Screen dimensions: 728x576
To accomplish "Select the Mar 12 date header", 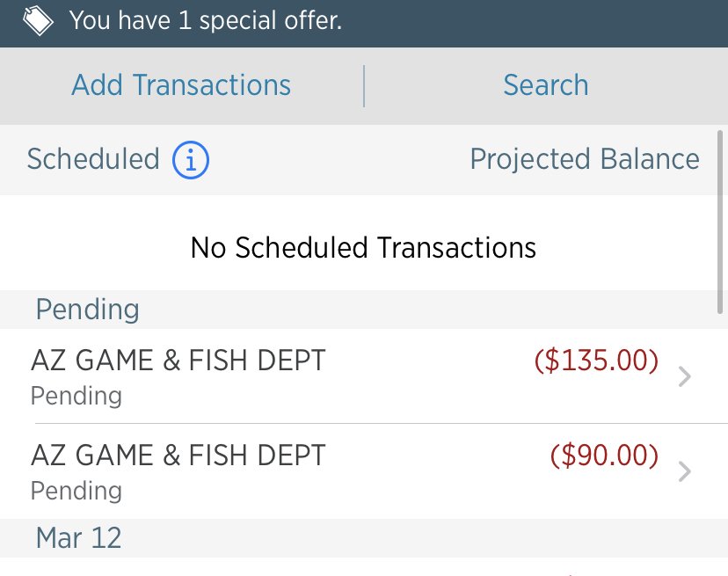I will pos(79,538).
